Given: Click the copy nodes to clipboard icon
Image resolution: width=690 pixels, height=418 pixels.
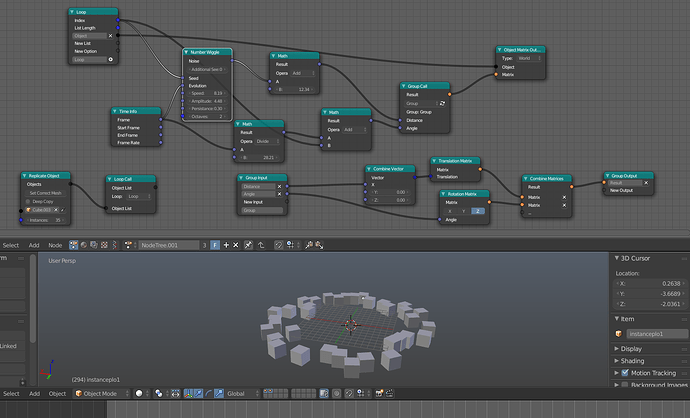Looking at the screenshot, I should coord(309,245).
